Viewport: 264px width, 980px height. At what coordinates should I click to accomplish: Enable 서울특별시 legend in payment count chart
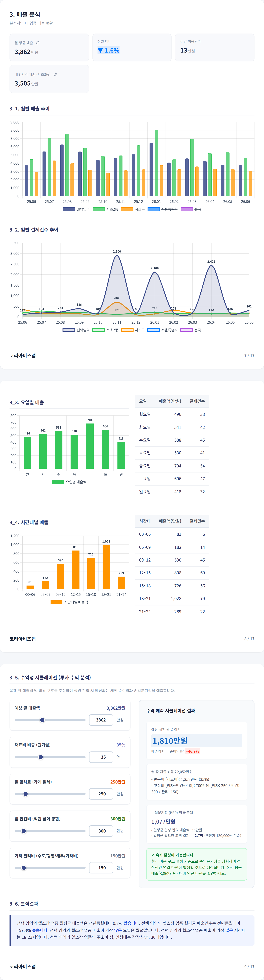163,330
